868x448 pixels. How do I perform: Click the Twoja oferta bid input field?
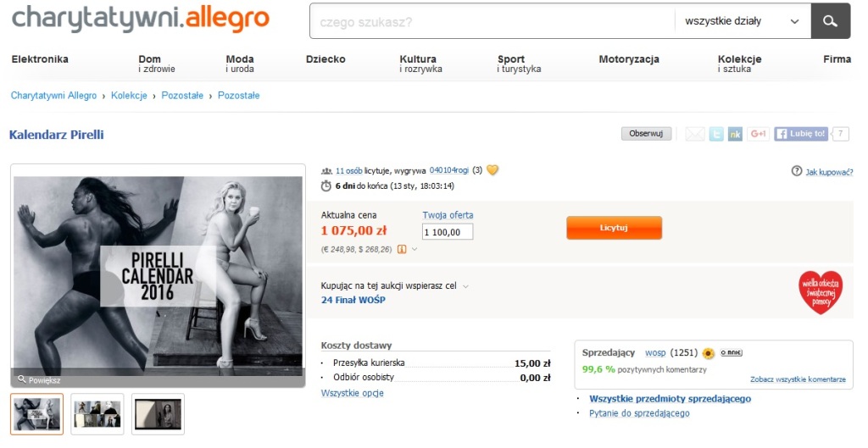[448, 232]
